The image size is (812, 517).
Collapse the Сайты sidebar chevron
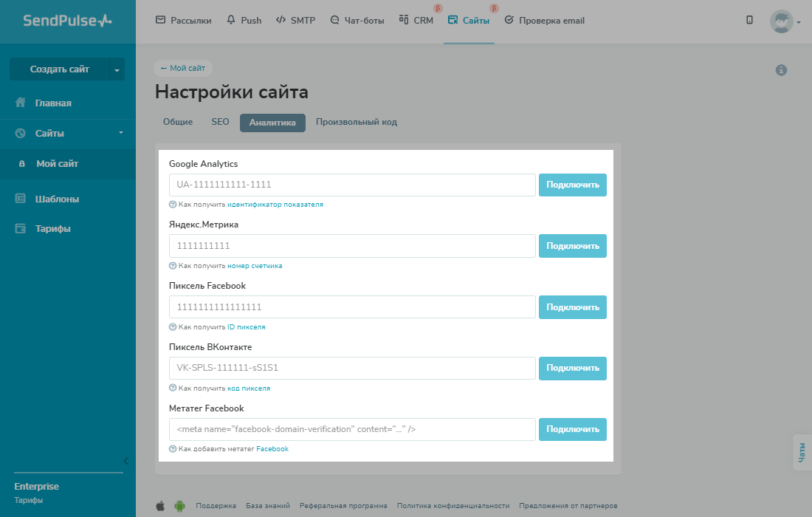point(121,133)
